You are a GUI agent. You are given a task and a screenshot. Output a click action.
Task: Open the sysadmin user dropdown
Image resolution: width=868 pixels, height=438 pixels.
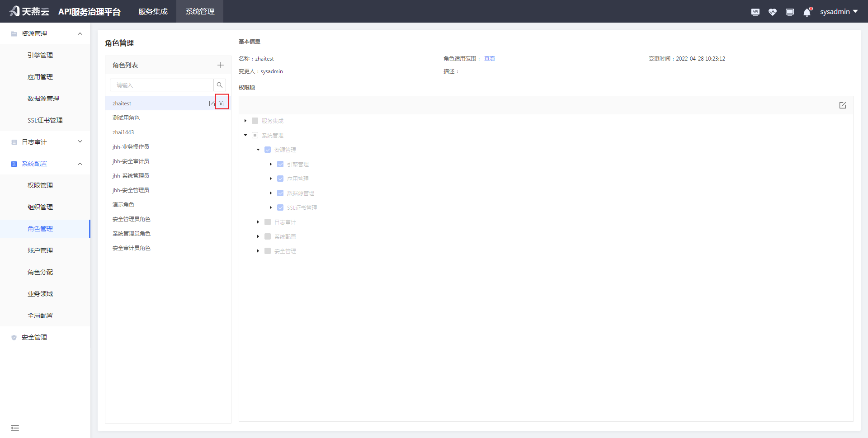(839, 12)
